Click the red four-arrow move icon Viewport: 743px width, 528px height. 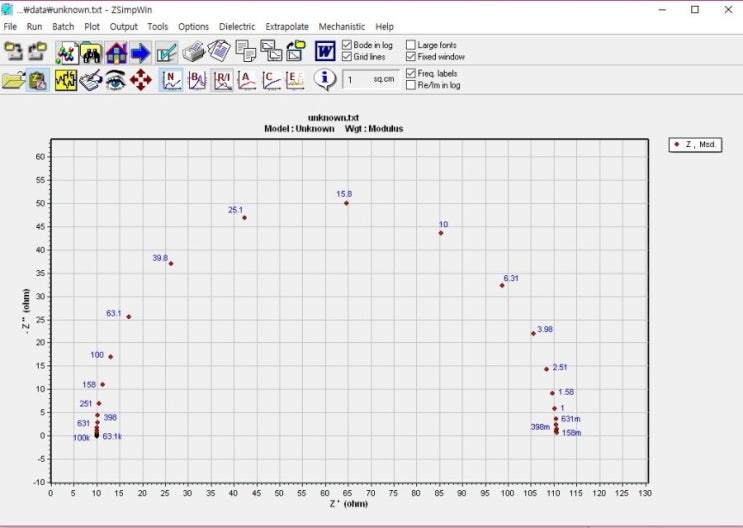(140, 80)
